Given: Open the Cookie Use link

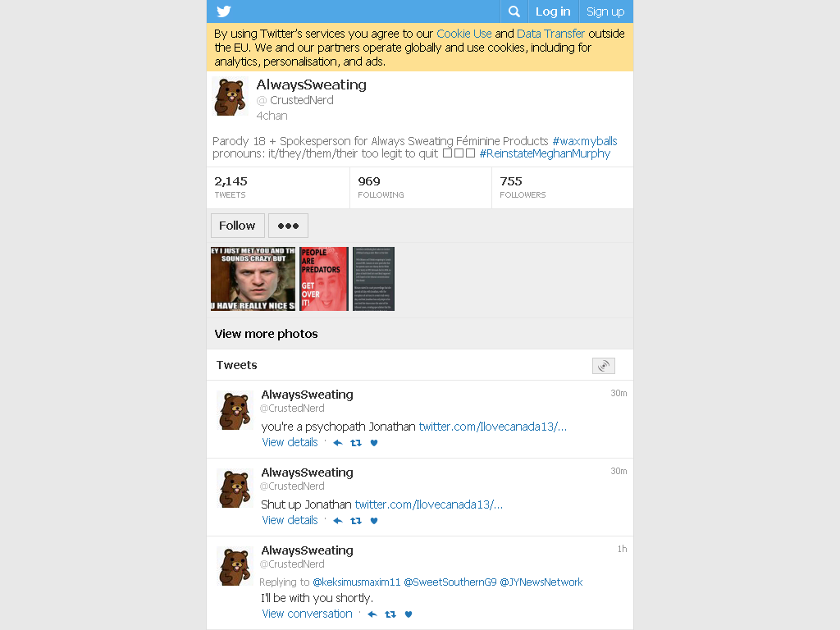Looking at the screenshot, I should pyautogui.click(x=464, y=34).
